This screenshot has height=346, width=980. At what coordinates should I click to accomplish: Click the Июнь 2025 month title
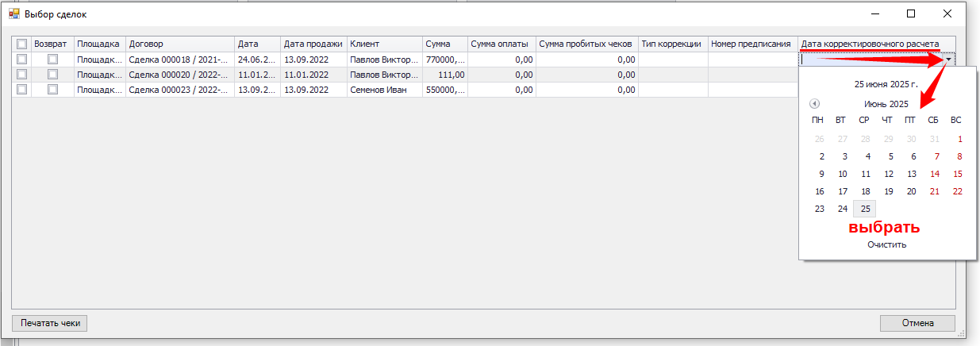click(x=886, y=104)
